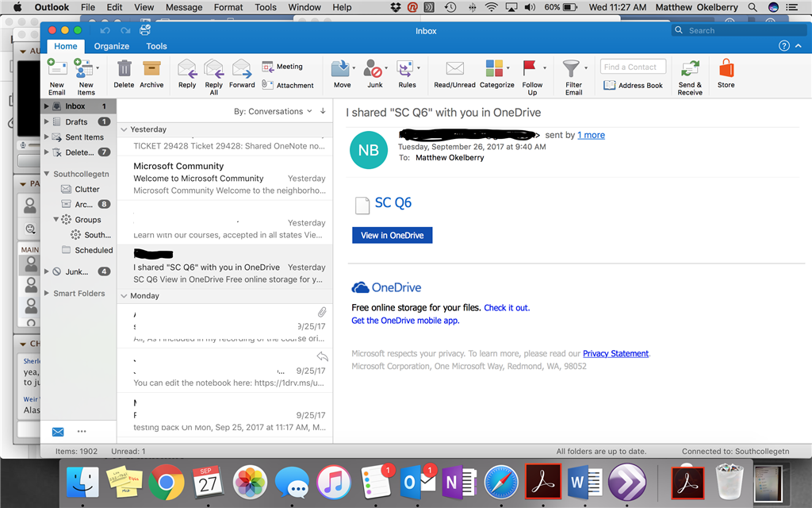Click the Print icon in title bar
Image resolution: width=812 pixels, height=508 pixels.
(145, 30)
